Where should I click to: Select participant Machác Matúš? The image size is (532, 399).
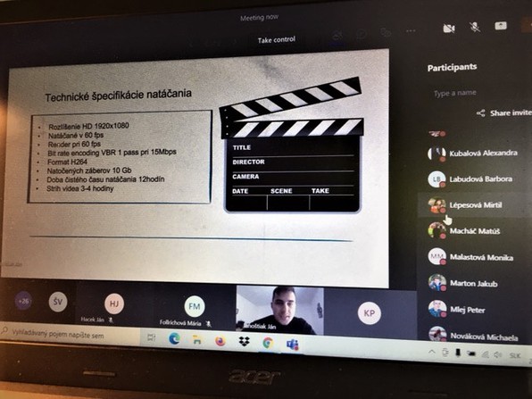[475, 231]
